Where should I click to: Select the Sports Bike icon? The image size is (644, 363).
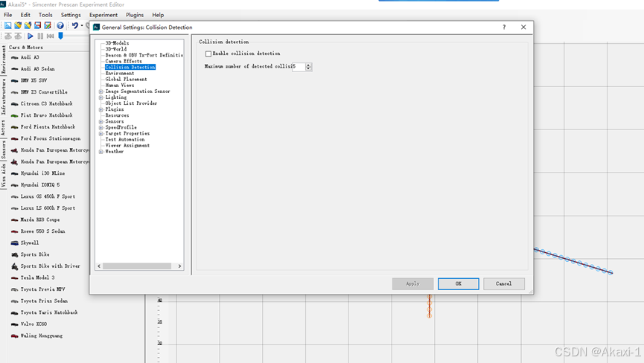(14, 254)
